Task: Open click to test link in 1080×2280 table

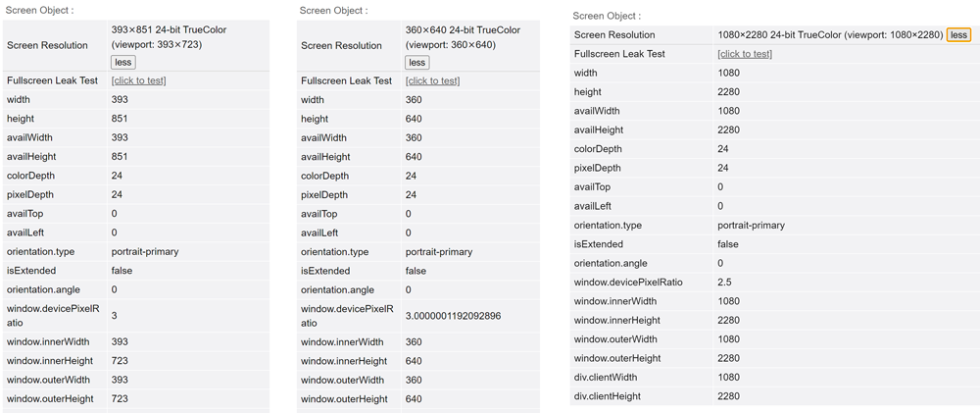Action: (745, 54)
